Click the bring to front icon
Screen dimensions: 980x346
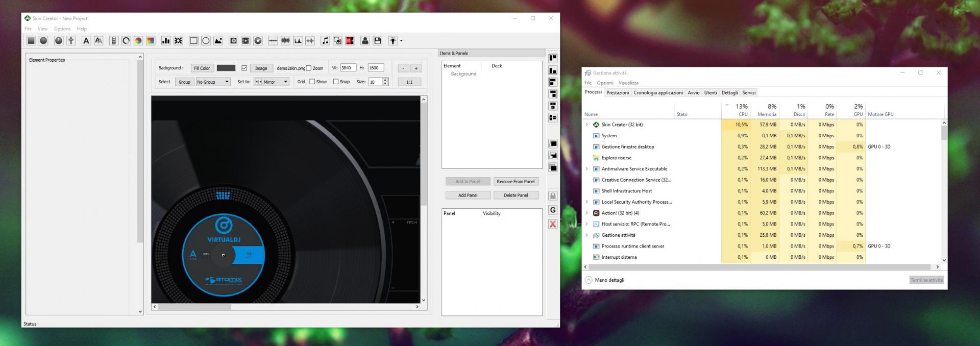coord(553,144)
